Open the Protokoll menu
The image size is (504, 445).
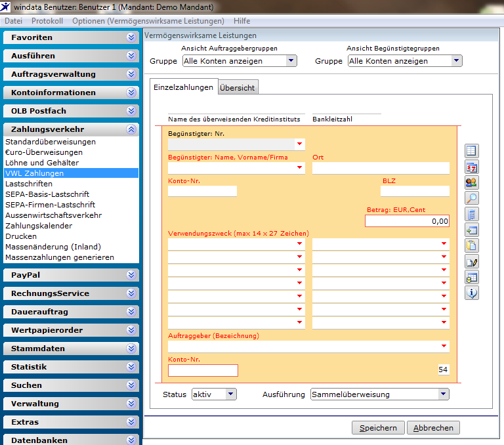tap(47, 21)
